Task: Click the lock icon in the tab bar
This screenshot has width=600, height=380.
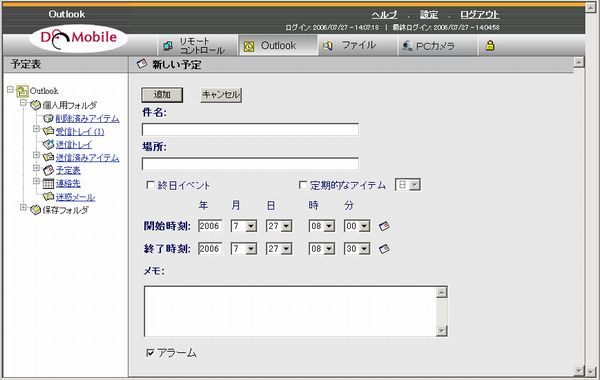Action: (x=490, y=46)
